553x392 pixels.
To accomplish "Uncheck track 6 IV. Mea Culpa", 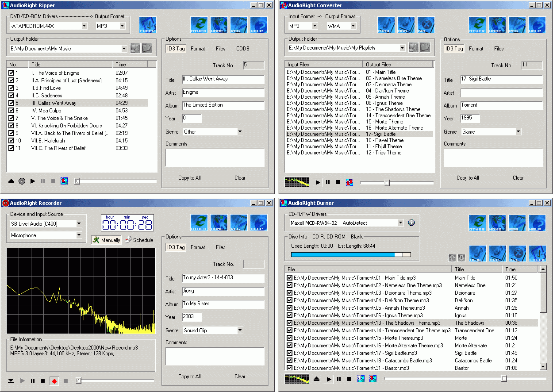I will 12,111.
